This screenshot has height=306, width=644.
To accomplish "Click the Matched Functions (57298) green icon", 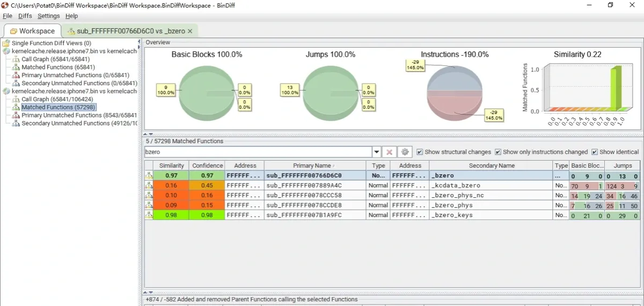I will pos(16,107).
